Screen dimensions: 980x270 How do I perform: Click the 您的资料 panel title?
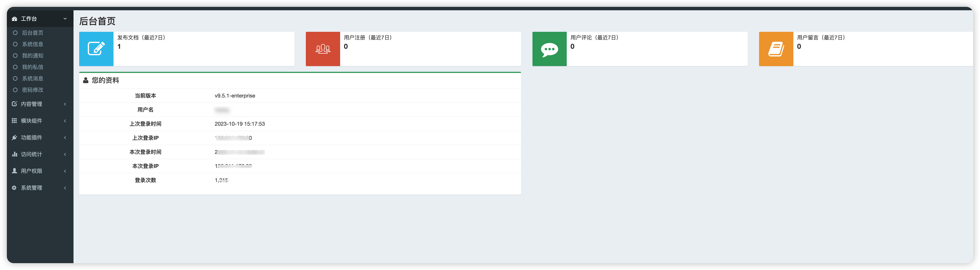(x=105, y=80)
